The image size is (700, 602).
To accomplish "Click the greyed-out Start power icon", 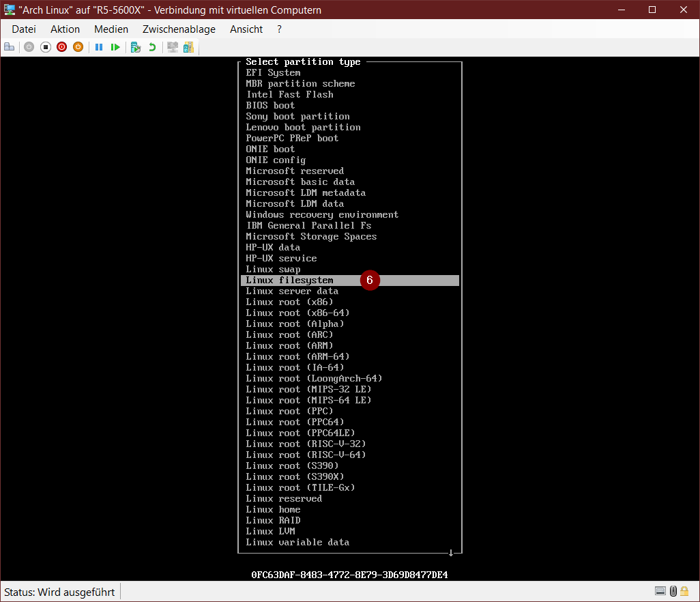I will pyautogui.click(x=29, y=47).
